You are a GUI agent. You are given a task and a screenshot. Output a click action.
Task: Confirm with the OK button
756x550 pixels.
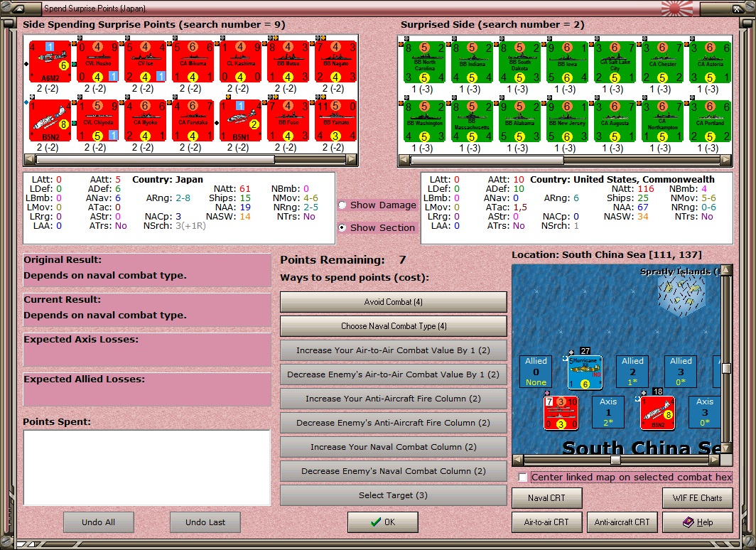coord(383,522)
